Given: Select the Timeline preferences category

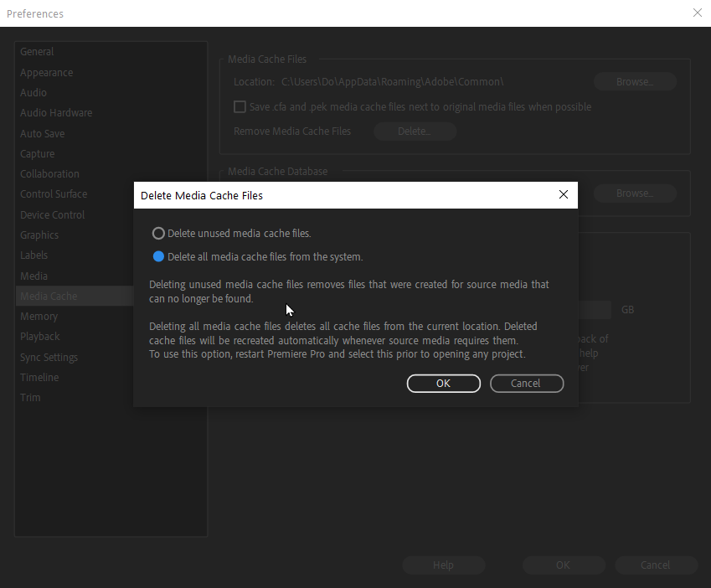Looking at the screenshot, I should (39, 377).
